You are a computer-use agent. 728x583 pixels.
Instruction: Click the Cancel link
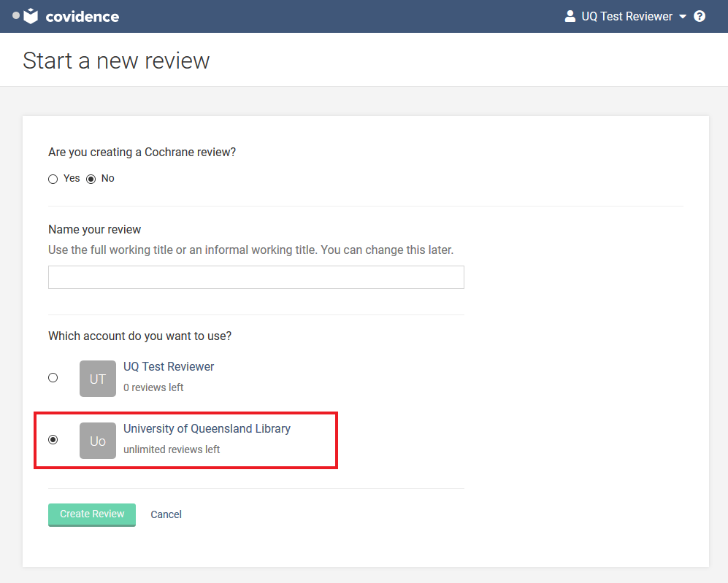[x=166, y=514]
